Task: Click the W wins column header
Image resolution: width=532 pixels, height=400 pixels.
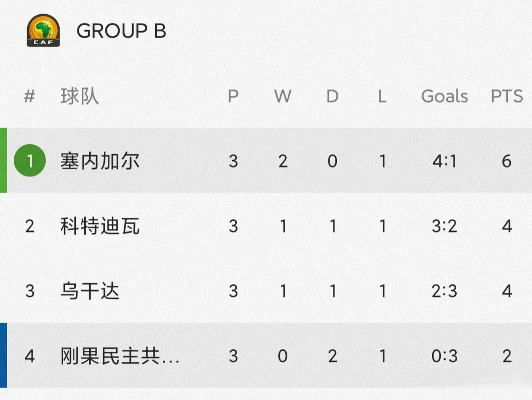Action: [x=283, y=96]
